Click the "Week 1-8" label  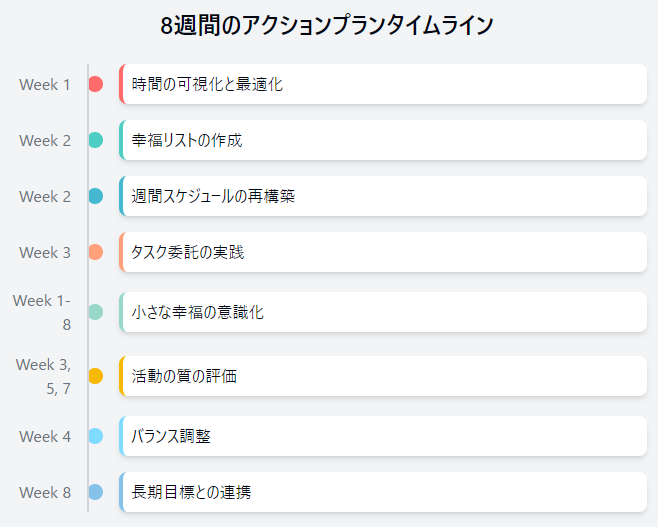43,312
